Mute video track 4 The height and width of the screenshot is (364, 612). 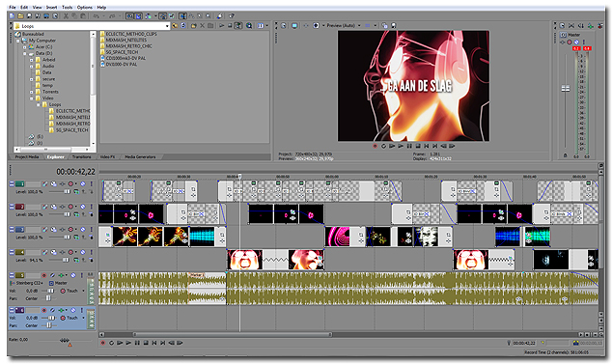pos(83,252)
